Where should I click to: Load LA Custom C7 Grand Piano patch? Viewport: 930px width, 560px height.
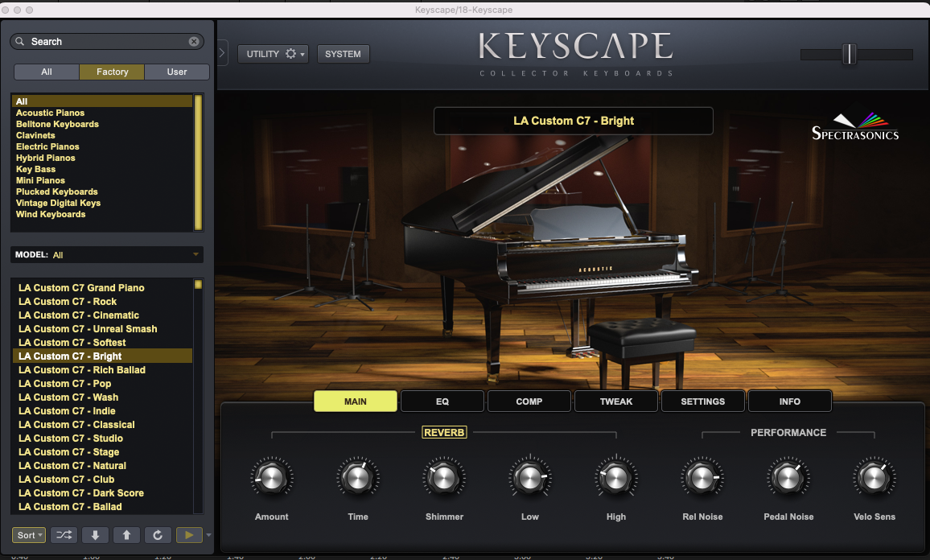pos(81,288)
